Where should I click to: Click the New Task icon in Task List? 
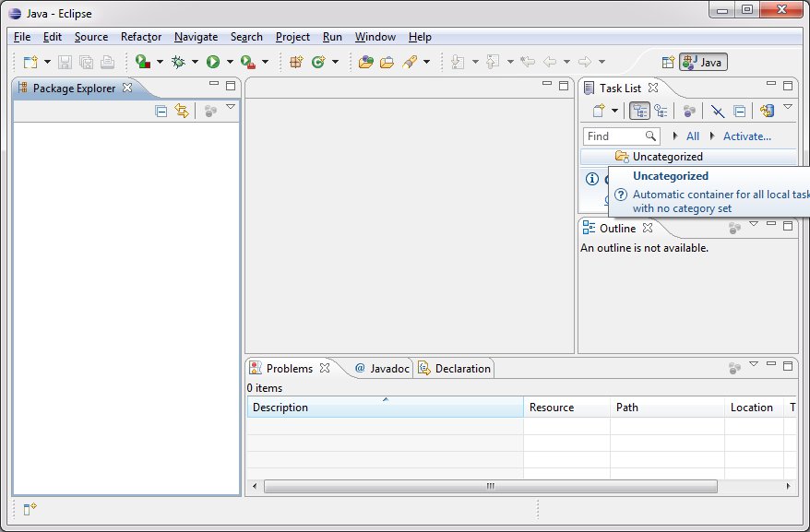click(x=598, y=111)
